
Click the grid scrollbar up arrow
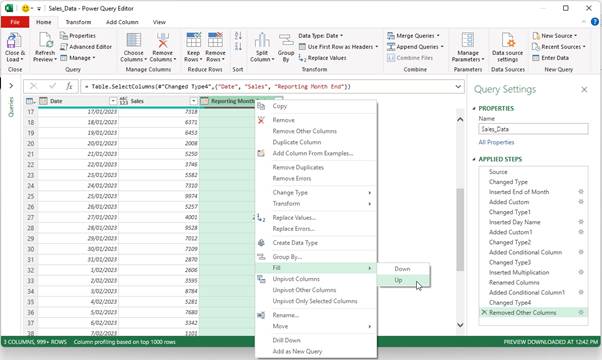[460, 119]
